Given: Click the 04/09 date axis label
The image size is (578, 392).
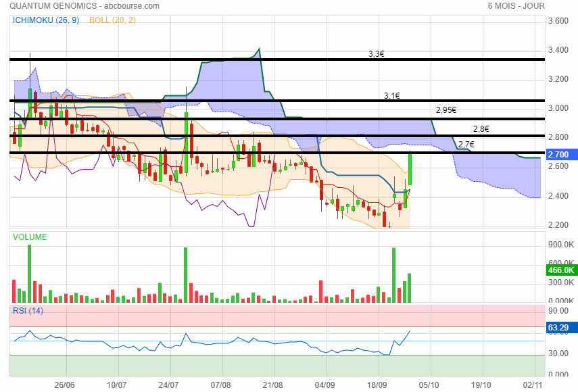Looking at the screenshot, I should point(324,385).
